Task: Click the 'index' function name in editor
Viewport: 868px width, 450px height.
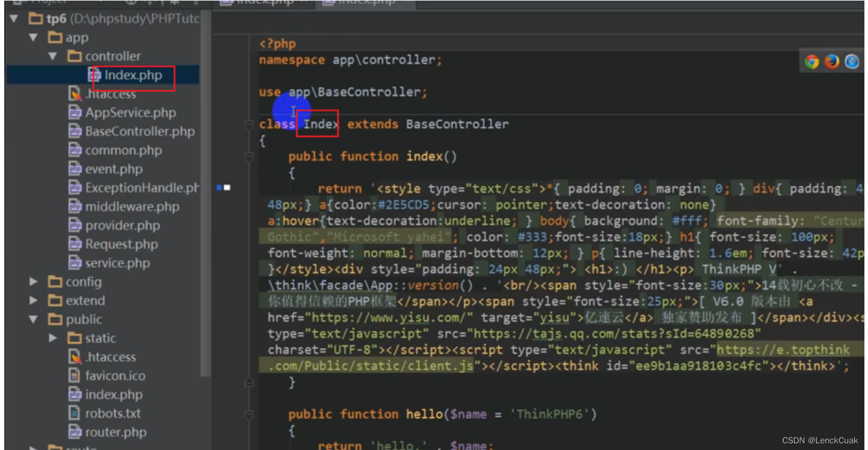Action: pos(425,156)
